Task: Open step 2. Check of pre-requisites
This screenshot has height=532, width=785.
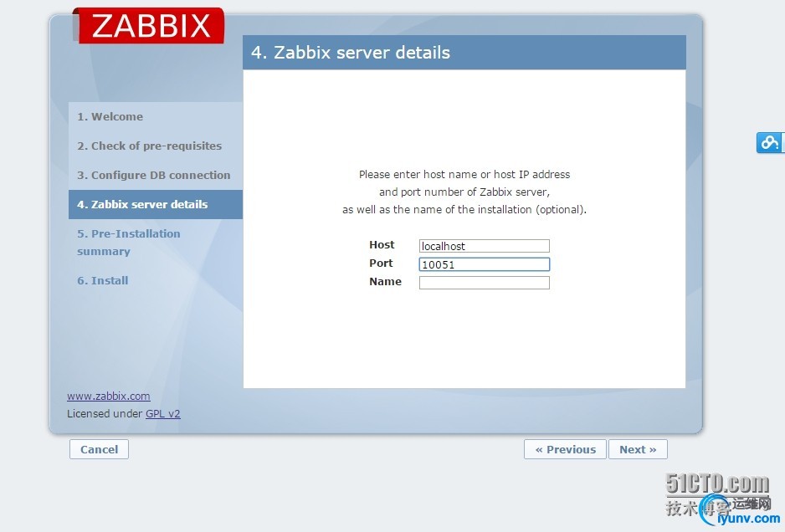Action: [149, 146]
